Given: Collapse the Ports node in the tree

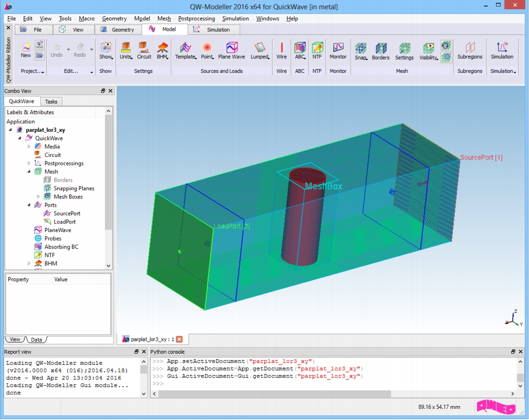Looking at the screenshot, I should click(x=29, y=205).
